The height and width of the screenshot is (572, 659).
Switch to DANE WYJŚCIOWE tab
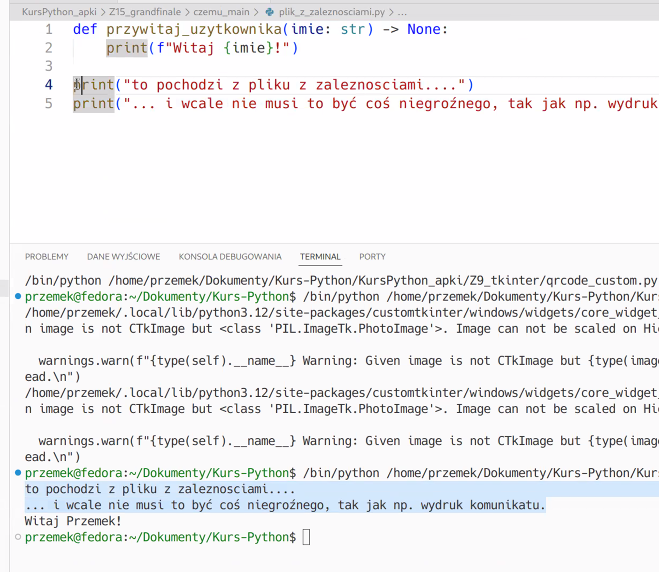point(124,256)
